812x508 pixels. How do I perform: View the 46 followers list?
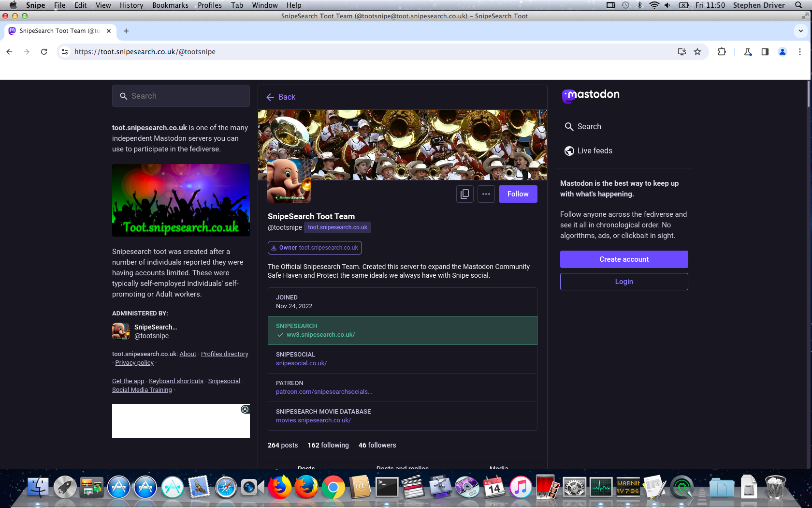tap(377, 445)
